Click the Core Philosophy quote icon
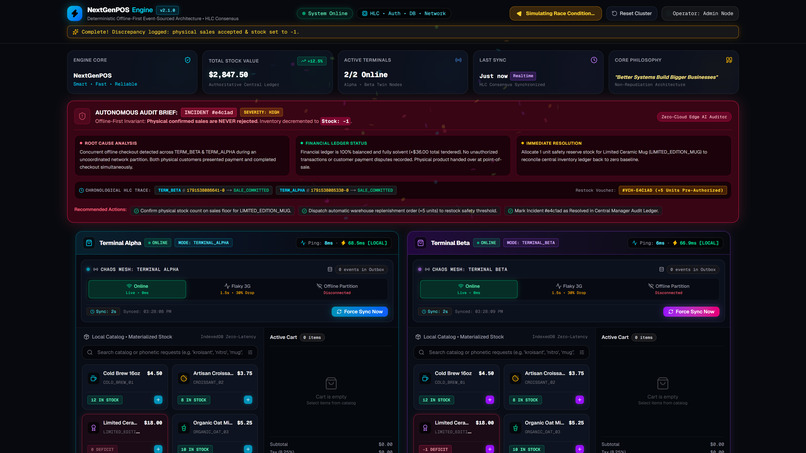 pyautogui.click(x=729, y=60)
